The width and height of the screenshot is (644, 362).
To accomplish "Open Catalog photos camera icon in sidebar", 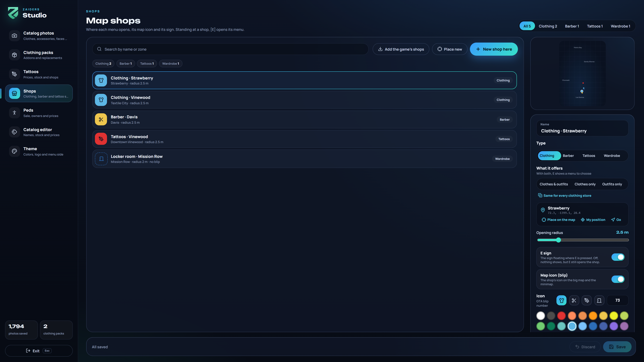I will click(14, 36).
